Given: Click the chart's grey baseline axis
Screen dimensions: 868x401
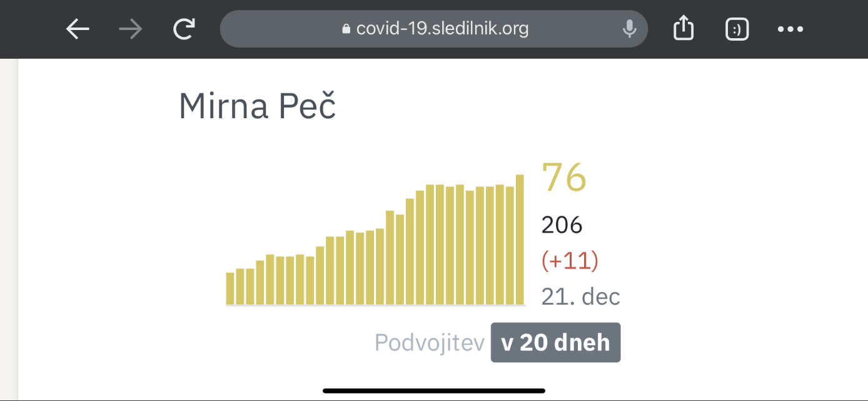Looking at the screenshot, I should coord(375,305).
